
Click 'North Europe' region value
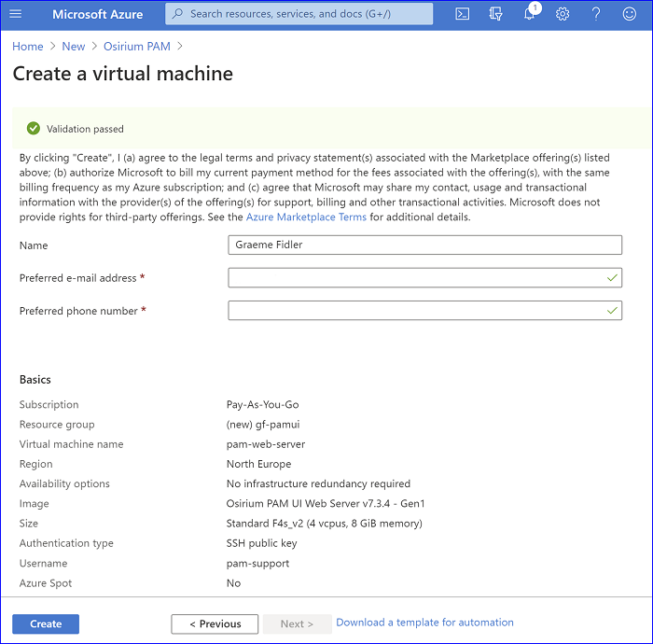click(258, 464)
